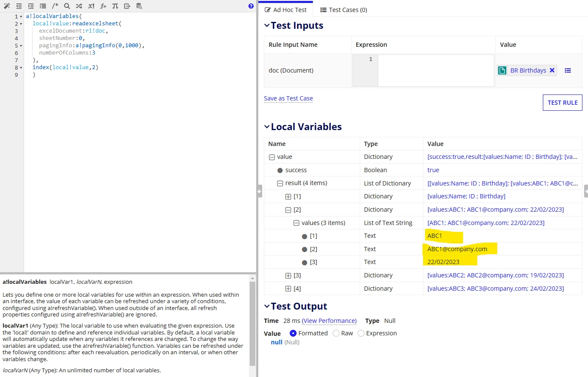Screen dimensions: 588x377
Task: Click the magic wand format expression icon
Action: pos(7,6)
